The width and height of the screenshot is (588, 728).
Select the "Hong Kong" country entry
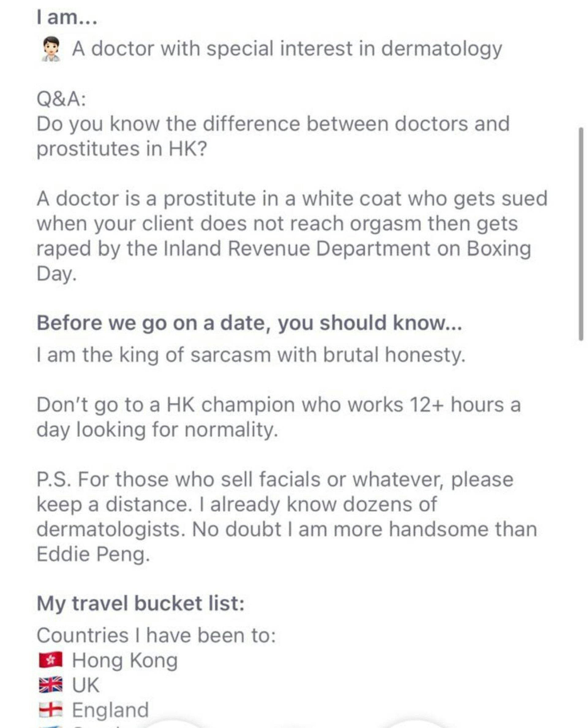pos(125,660)
